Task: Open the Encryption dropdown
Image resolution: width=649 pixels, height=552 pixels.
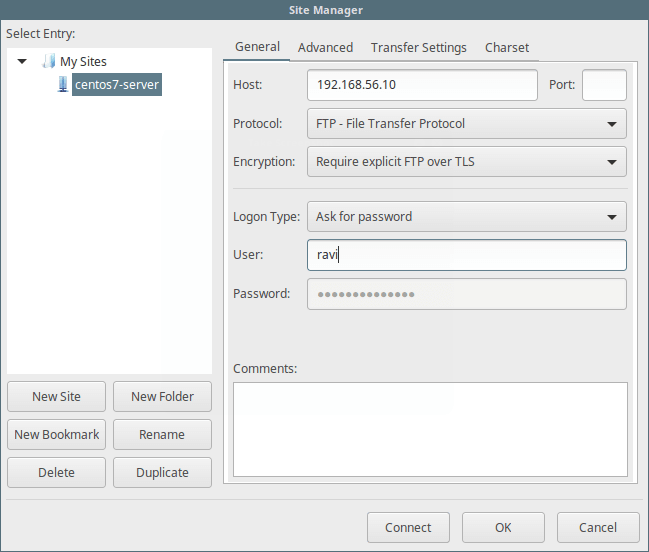Action: (x=466, y=161)
